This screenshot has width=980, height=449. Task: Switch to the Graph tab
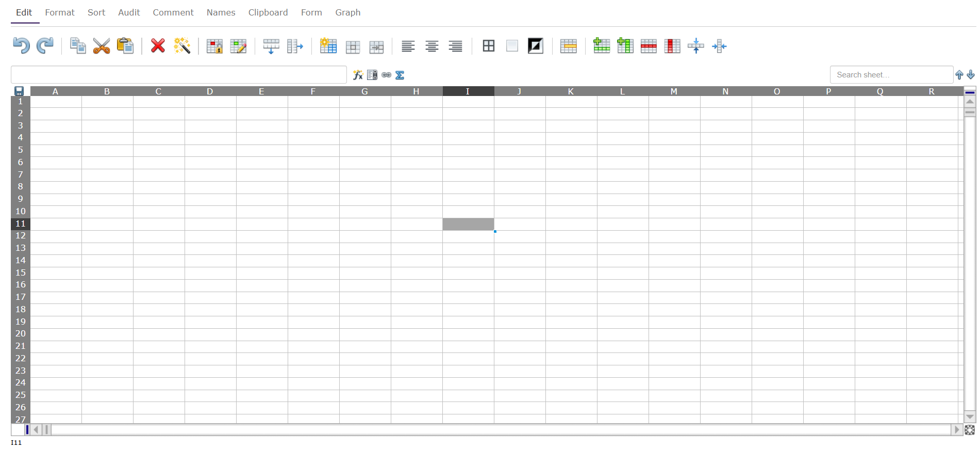coord(347,12)
